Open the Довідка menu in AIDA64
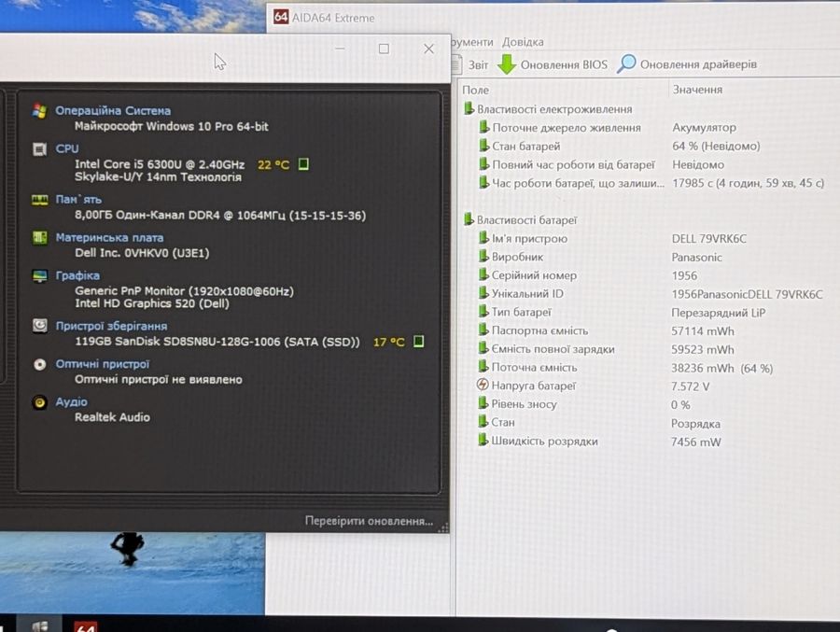This screenshot has width=840, height=632. (523, 42)
